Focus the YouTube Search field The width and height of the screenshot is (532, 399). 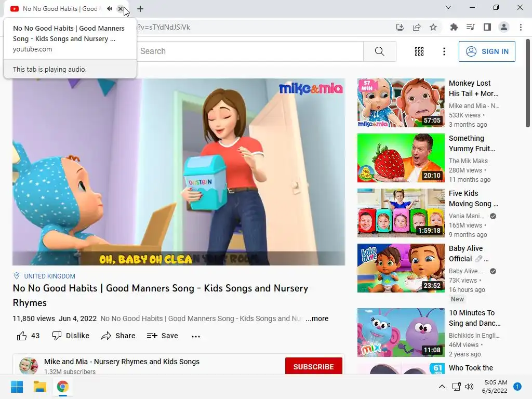(x=251, y=51)
